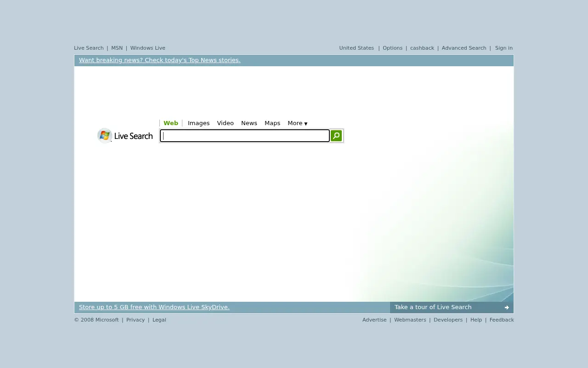Go to the MSN link
The width and height of the screenshot is (588, 368).
117,48
